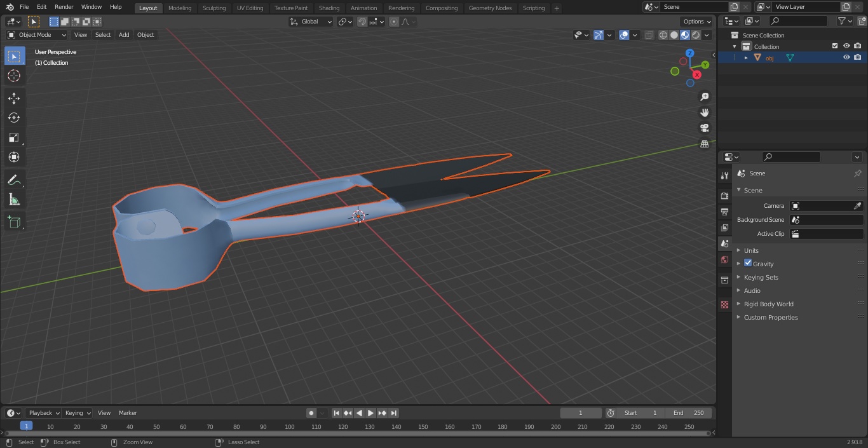
Task: Activate the Move tool
Action: 14,98
